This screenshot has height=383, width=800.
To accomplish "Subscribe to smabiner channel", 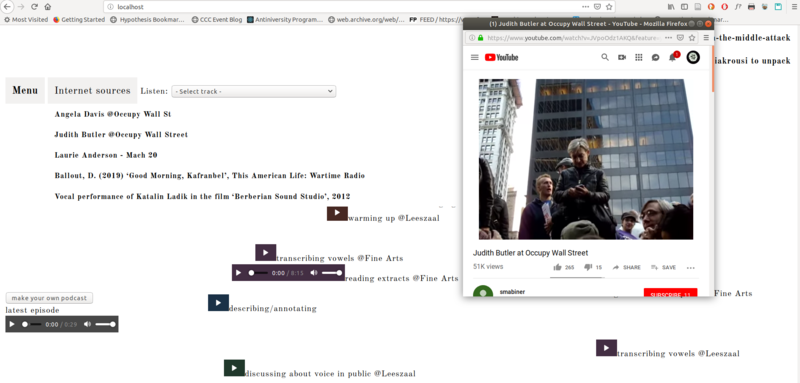I will pyautogui.click(x=670, y=292).
